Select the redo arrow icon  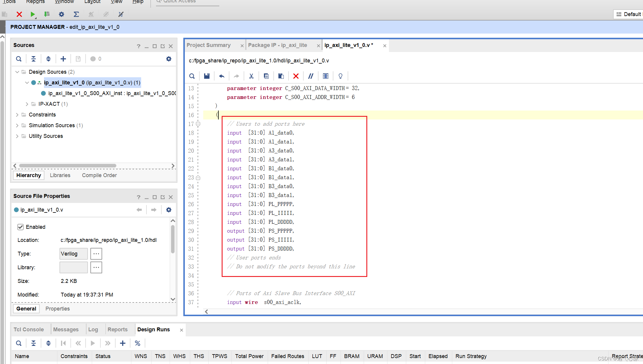236,76
